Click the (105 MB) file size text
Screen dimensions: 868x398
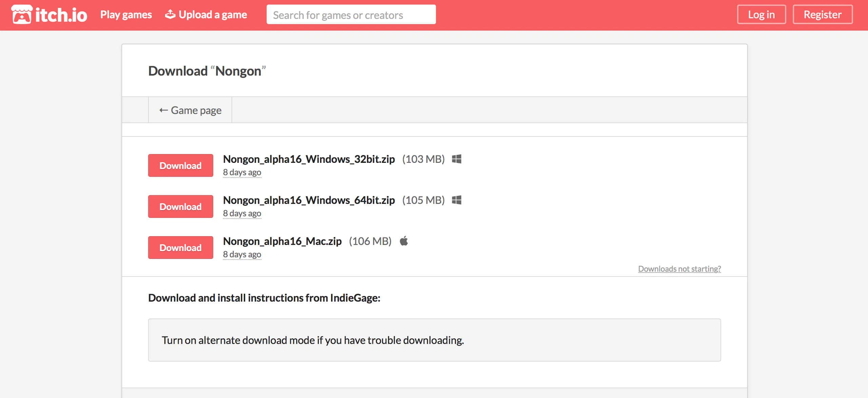click(423, 200)
